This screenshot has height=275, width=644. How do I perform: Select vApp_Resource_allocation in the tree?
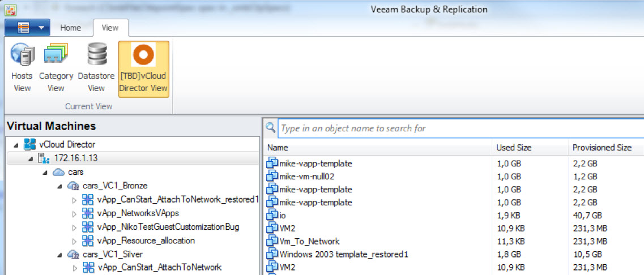click(x=146, y=240)
